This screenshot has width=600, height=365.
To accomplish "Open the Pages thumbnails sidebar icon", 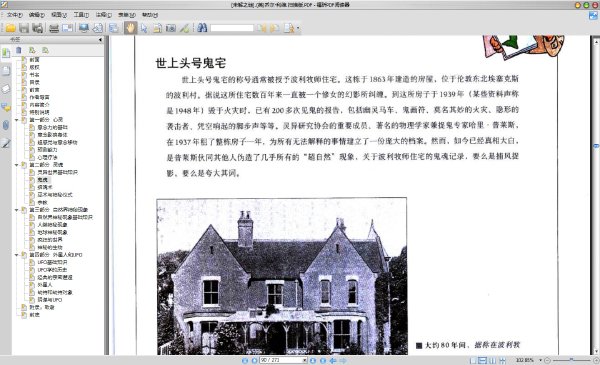I will pos(6,71).
